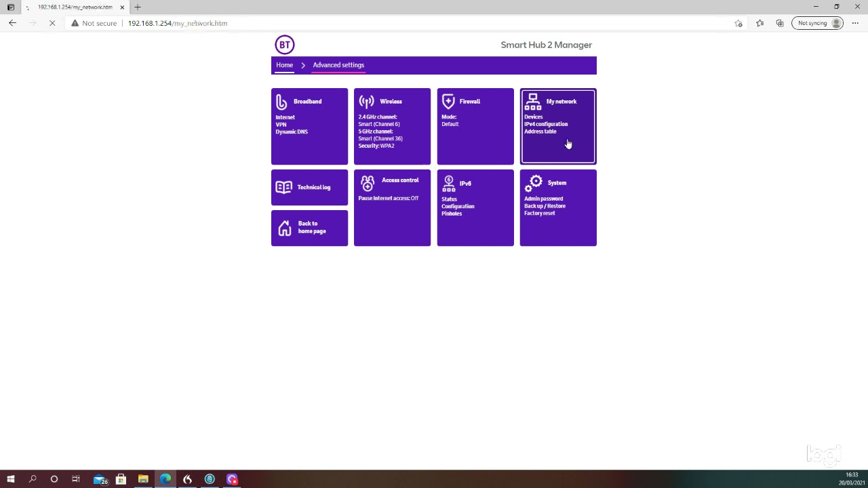Open the Broadband settings title
Viewport: 868px width, 488px height.
307,102
